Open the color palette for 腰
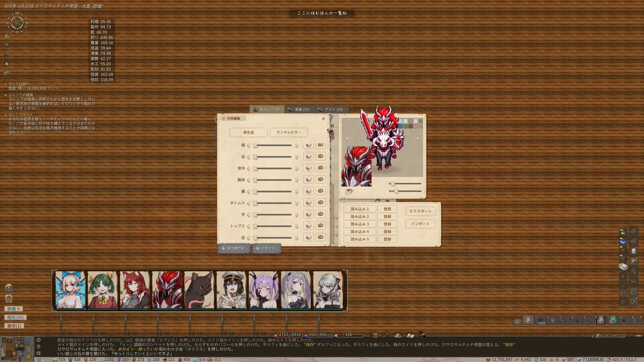The image size is (644, 362). pos(320,191)
